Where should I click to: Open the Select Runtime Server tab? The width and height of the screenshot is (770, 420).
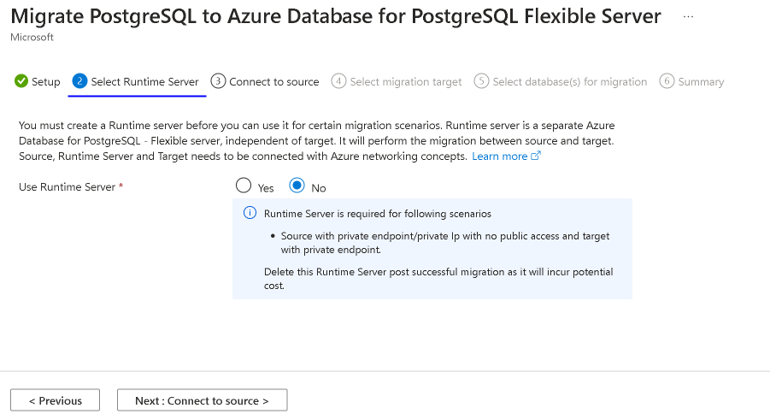point(144,82)
